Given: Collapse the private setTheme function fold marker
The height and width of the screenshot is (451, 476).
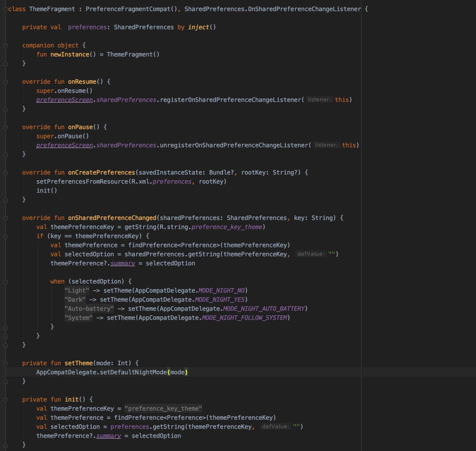Looking at the screenshot, I should click(x=5, y=364).
